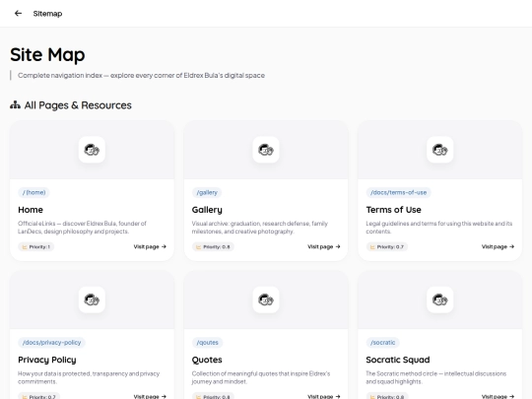
Task: Click the Quotes card description text
Action: pyautogui.click(x=261, y=377)
